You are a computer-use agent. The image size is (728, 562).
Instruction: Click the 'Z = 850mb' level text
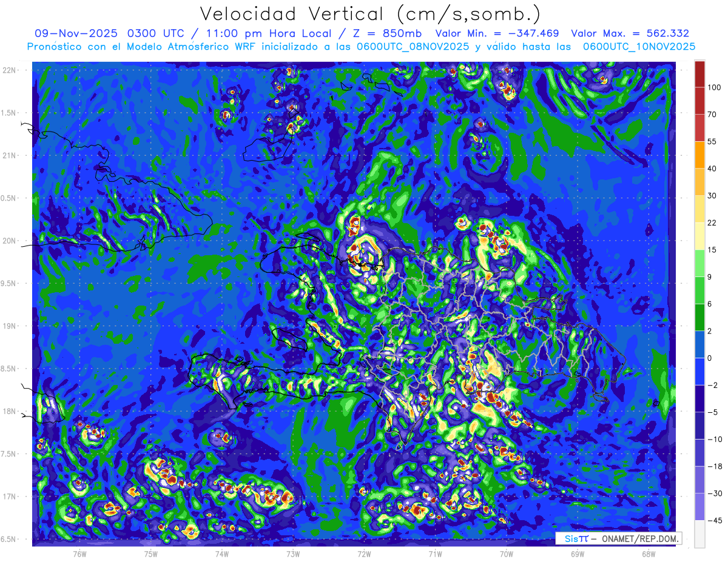pos(387,33)
